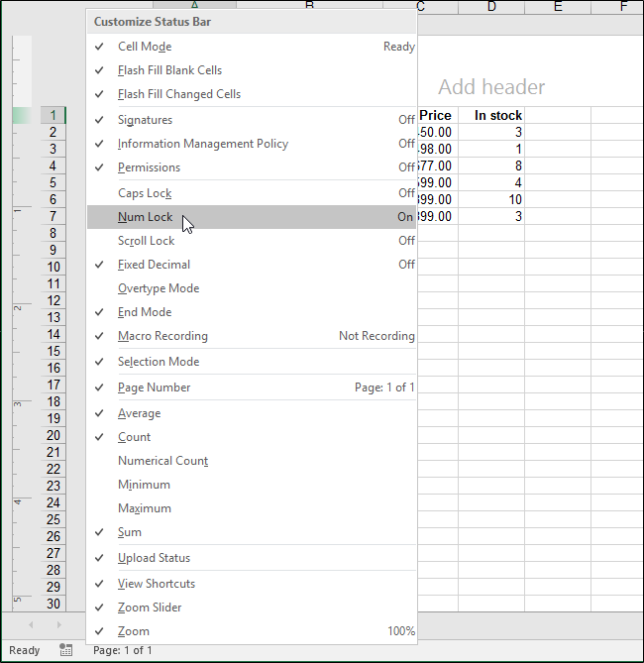Enable Overtype Mode option

coord(159,288)
